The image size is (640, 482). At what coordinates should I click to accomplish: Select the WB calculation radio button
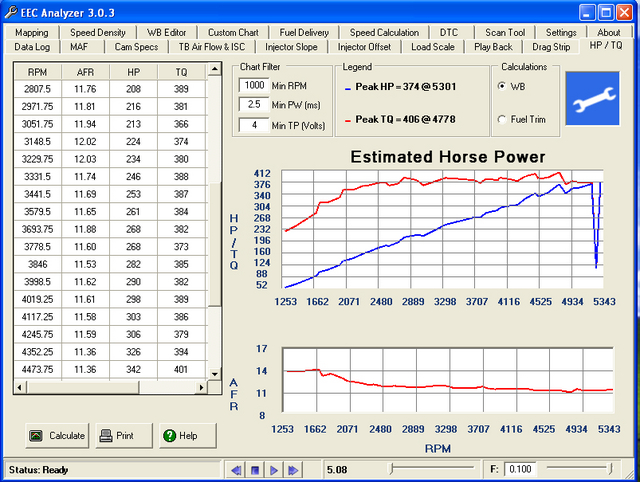pos(502,86)
